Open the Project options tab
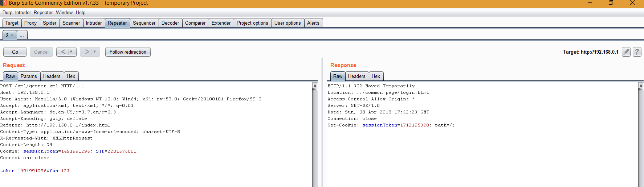This screenshot has width=644, height=187. 252,23
